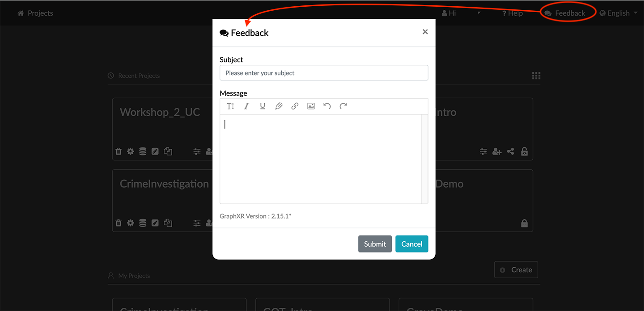Screen dimensions: 644x311
Task: Insert a hyperlink in the feedback message
Action: 295,106
